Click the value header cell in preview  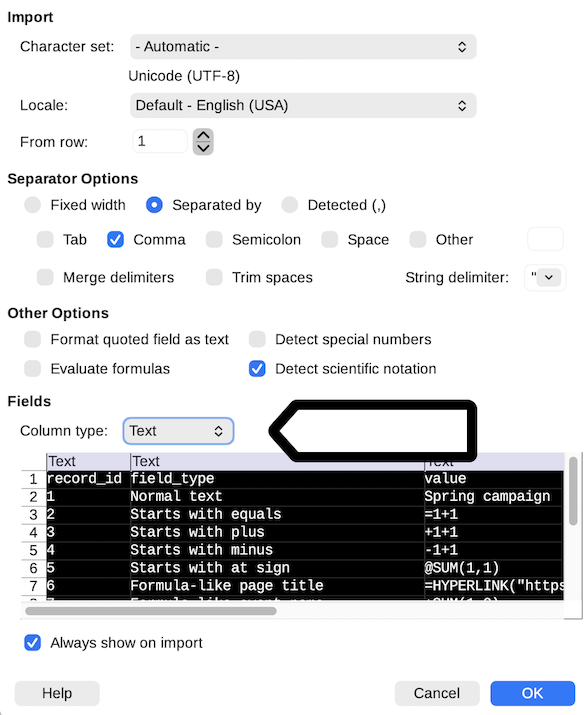click(x=494, y=479)
